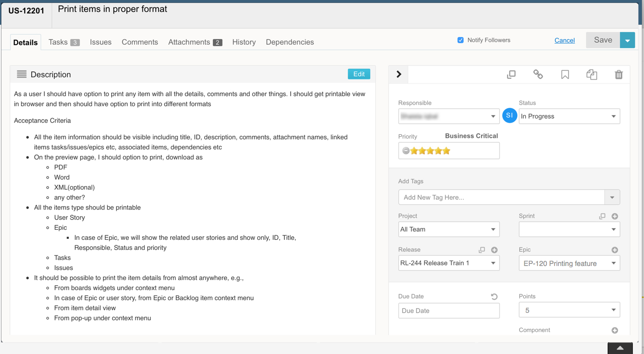Delete the item via the trash icon
This screenshot has height=354, width=644.
pos(618,74)
